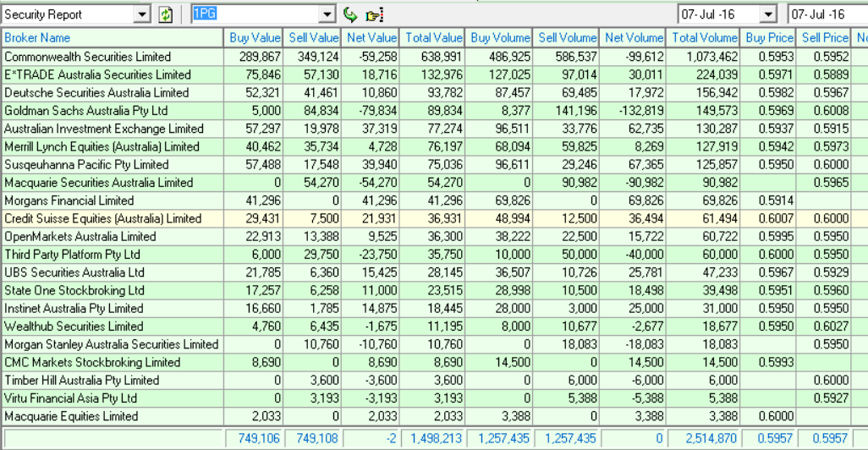Viewport: 868px width, 450px height.
Task: Select Goldman Sachs Australia Pty Ltd row
Action: coord(434,111)
